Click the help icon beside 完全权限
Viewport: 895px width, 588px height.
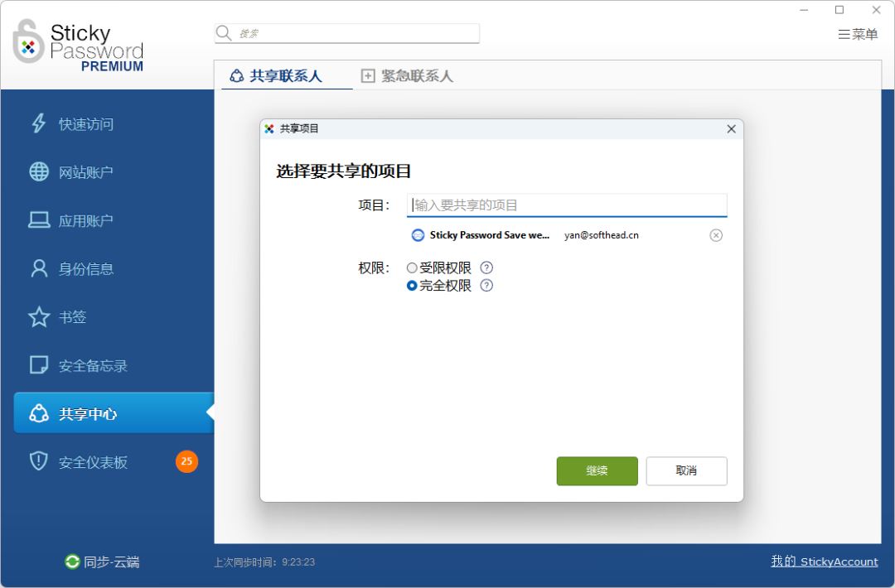tap(486, 286)
